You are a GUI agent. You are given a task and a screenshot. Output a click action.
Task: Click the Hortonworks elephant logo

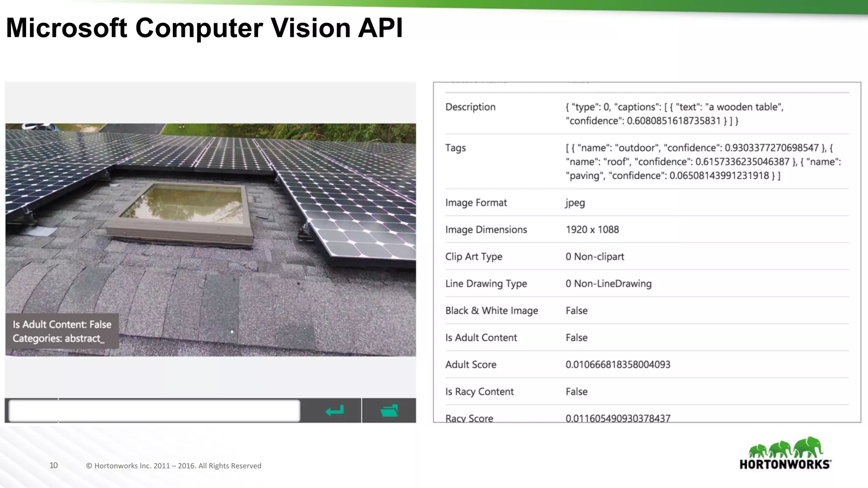pos(785,454)
